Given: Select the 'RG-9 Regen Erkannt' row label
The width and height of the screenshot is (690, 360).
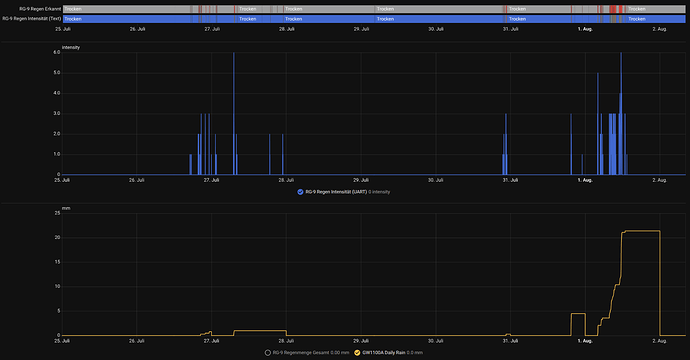Looking at the screenshot, I should (x=40, y=9).
